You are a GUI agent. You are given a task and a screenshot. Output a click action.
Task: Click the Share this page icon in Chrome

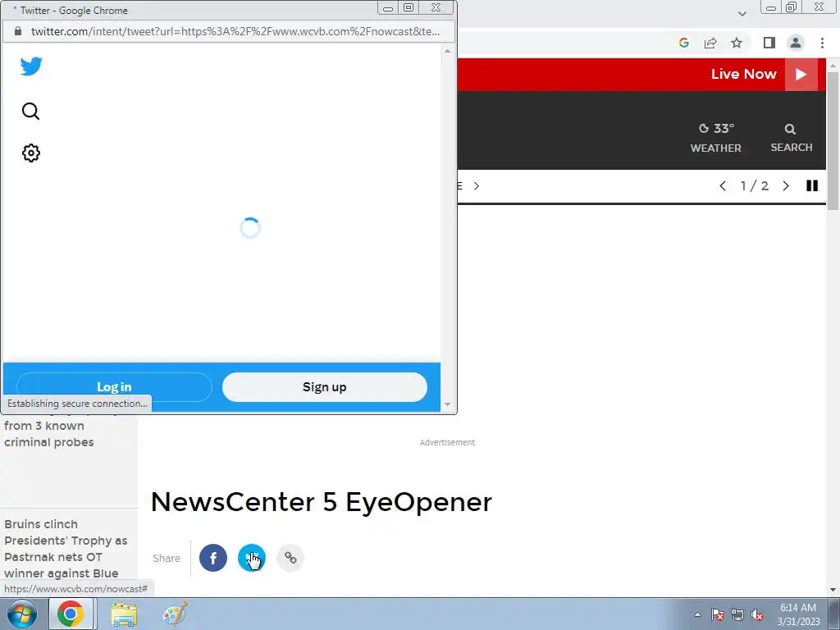710,43
